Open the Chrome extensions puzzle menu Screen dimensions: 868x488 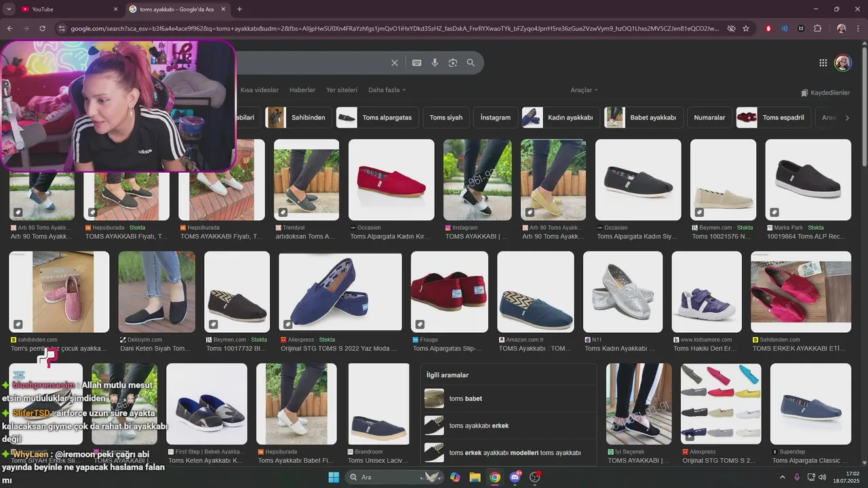[x=818, y=28]
